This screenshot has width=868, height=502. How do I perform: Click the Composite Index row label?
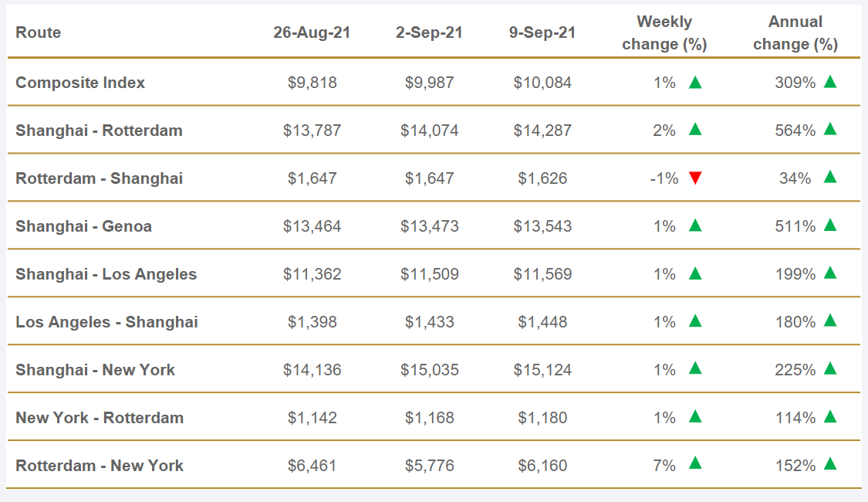pyautogui.click(x=80, y=83)
